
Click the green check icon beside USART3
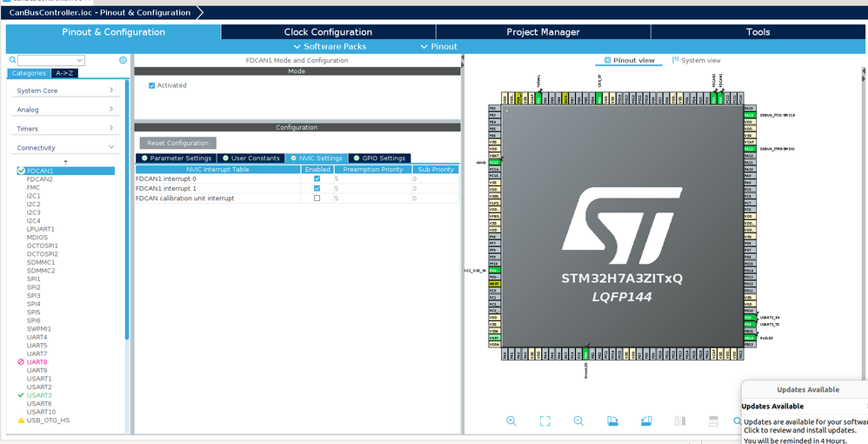[21, 395]
